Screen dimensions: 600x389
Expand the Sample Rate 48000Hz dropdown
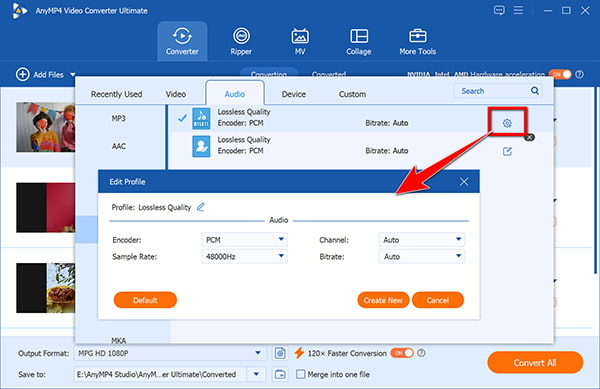(x=244, y=256)
